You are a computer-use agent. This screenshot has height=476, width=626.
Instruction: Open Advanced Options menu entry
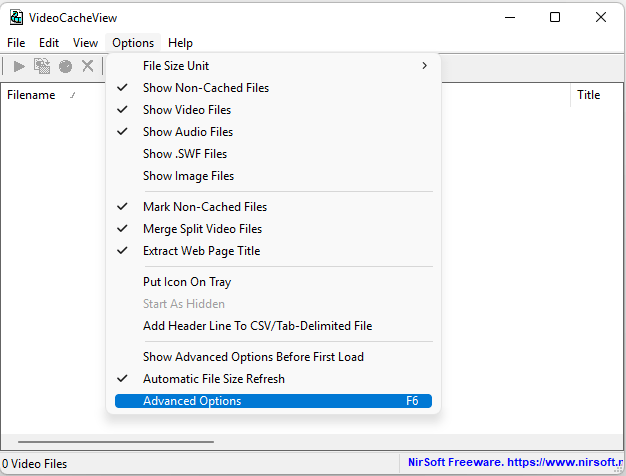(273, 401)
